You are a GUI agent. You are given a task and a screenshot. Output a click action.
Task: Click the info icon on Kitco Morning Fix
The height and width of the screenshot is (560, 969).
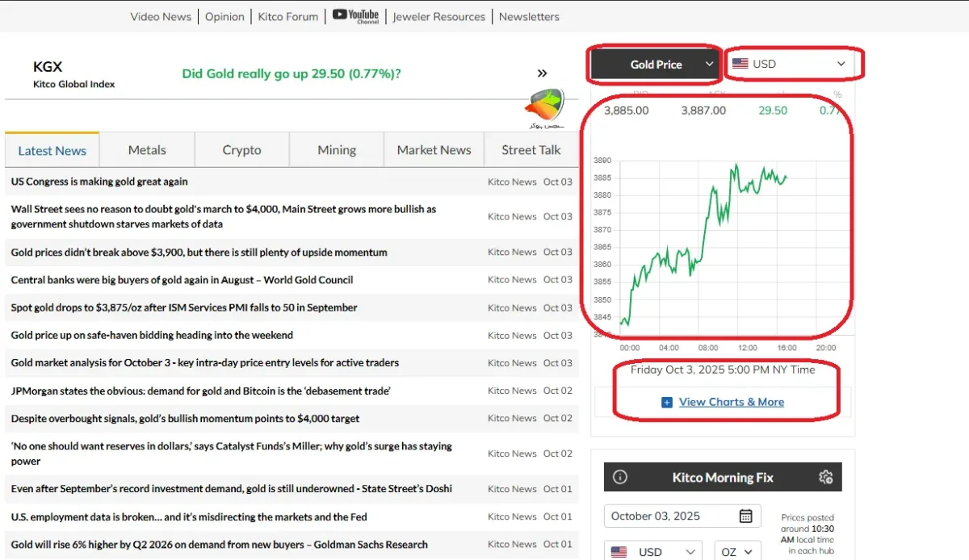(620, 477)
